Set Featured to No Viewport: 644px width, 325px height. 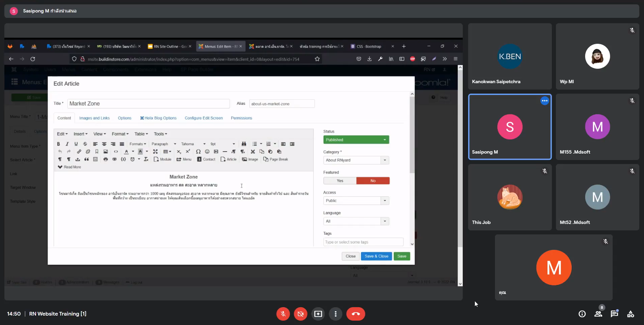[373, 181]
